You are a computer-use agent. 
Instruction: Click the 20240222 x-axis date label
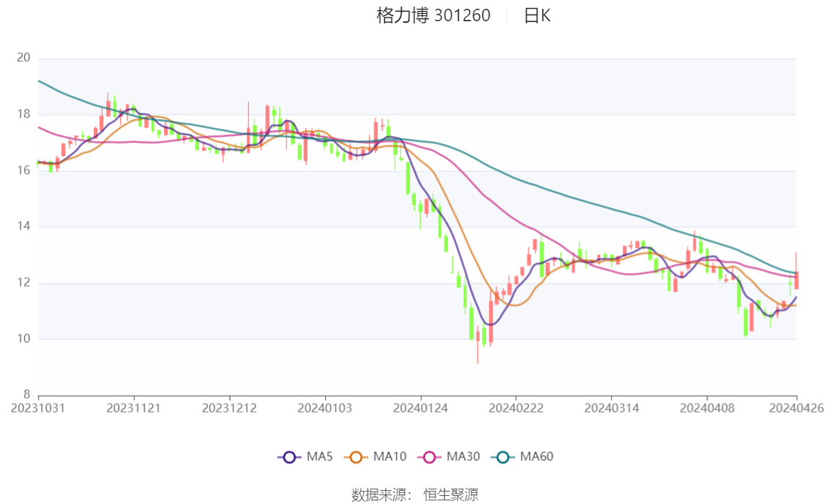point(515,408)
